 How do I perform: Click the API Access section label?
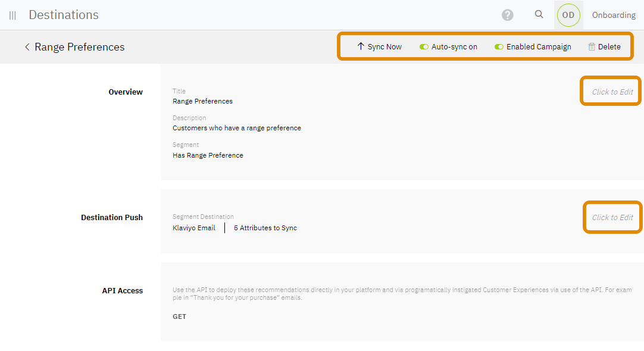[122, 291]
